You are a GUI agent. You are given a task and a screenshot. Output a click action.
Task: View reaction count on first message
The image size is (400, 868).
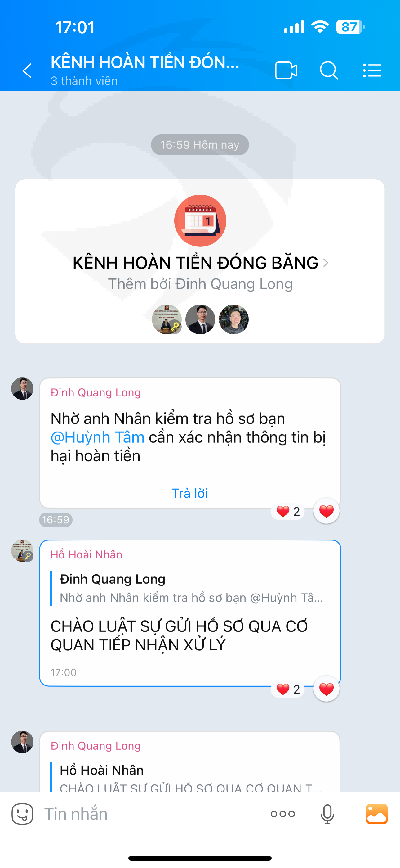[x=288, y=512]
